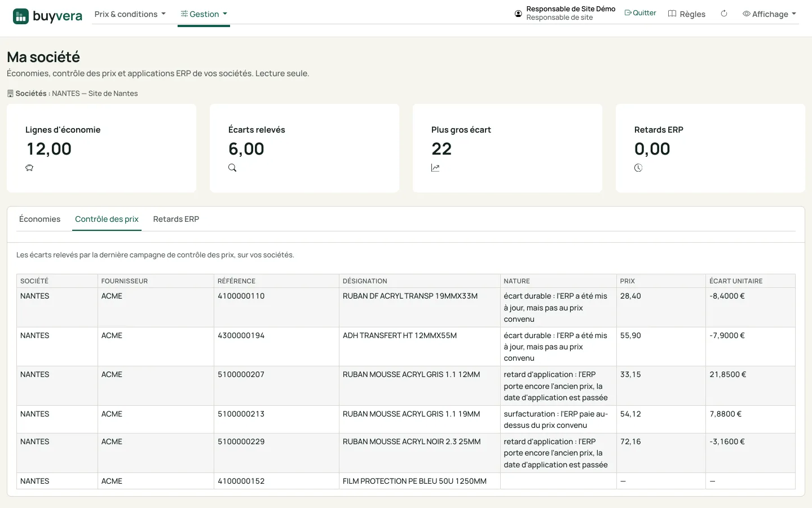Click unit gap 21,8500 €
The width and height of the screenshot is (812, 508).
(x=728, y=374)
